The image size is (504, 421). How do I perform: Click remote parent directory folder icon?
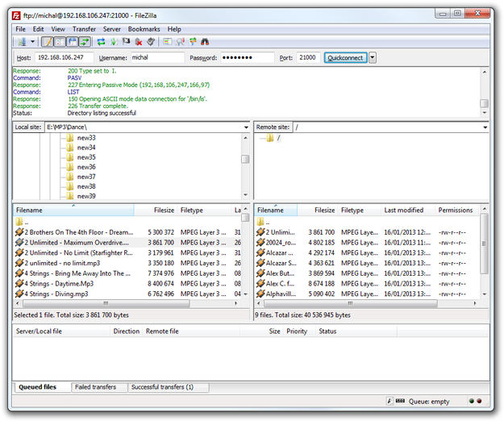coord(260,222)
